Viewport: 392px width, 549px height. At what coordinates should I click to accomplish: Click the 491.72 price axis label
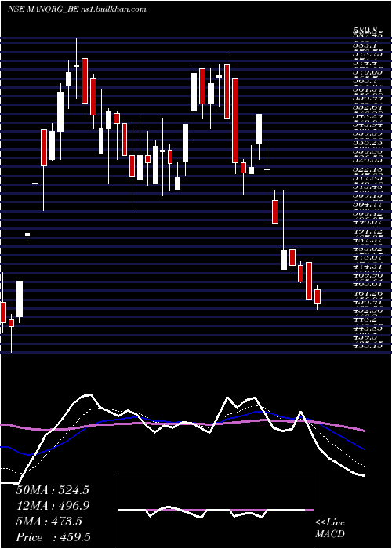click(367, 231)
